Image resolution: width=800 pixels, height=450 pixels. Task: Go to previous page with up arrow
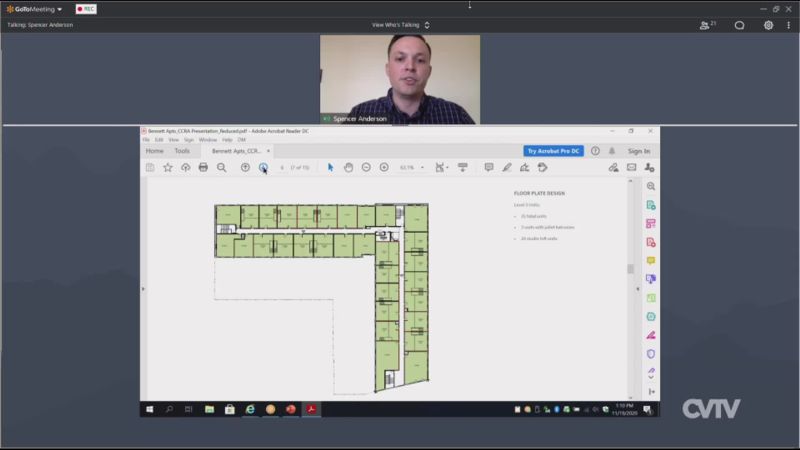point(245,167)
